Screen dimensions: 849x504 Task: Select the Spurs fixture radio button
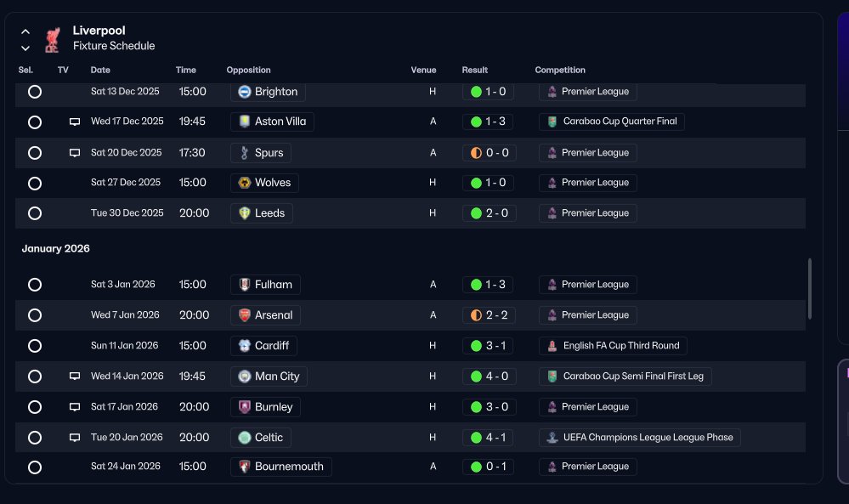[35, 153]
